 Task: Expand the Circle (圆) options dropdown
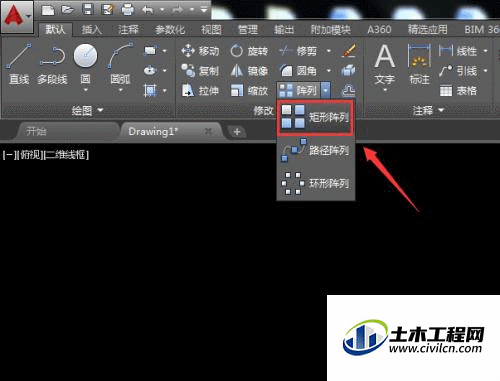tap(85, 90)
